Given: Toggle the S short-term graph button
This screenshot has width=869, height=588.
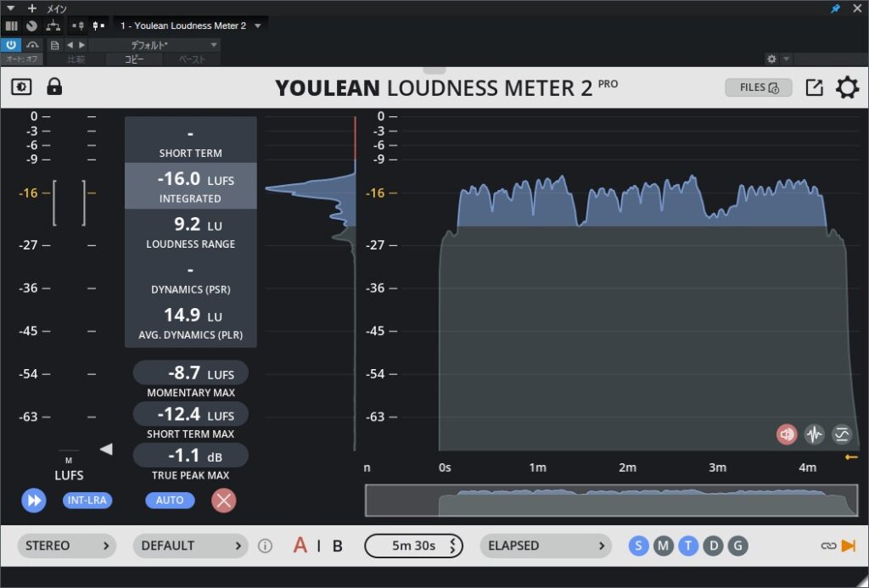Looking at the screenshot, I should (638, 546).
